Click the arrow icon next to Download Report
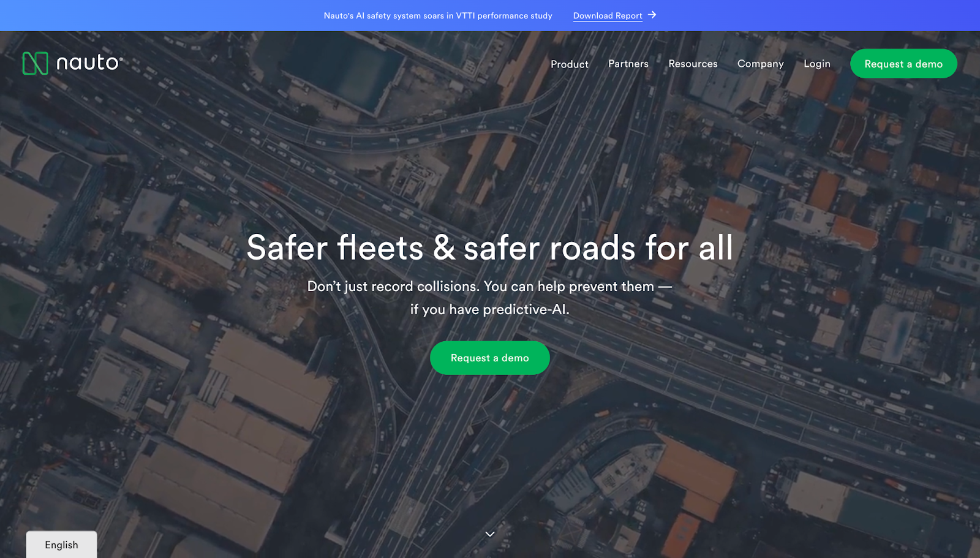Screen dimensions: 980x558 [653, 15]
